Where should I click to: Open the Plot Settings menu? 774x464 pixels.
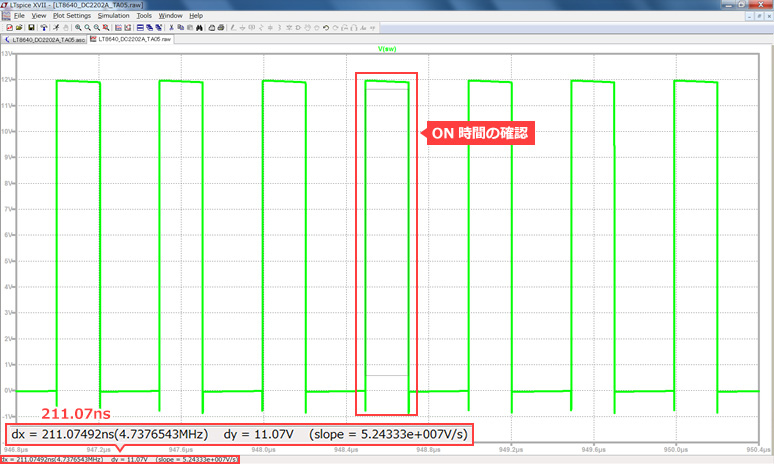pos(71,16)
